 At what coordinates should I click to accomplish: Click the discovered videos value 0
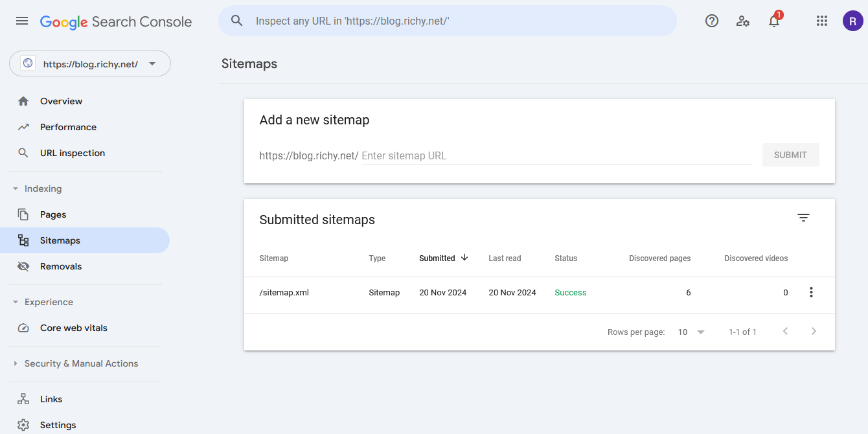786,293
